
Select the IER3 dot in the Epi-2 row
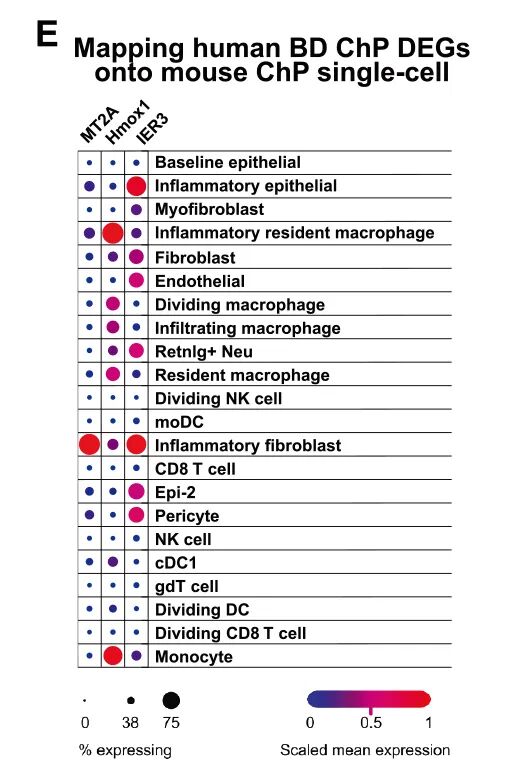[136, 492]
